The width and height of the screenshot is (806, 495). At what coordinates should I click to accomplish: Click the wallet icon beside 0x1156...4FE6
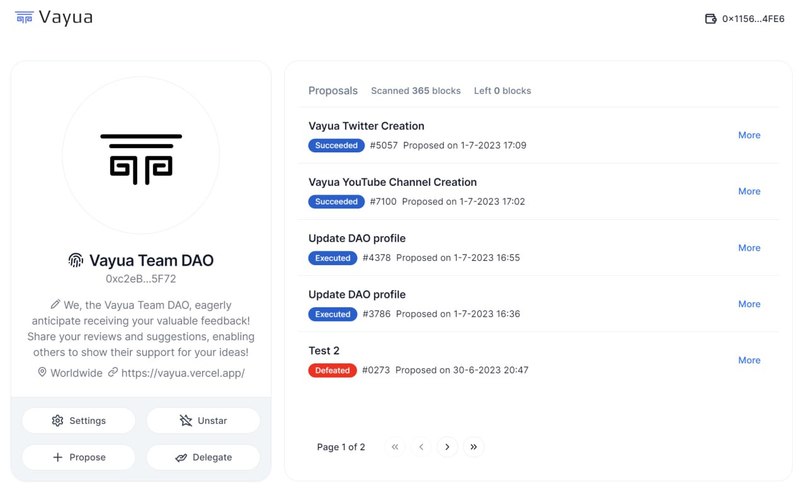[x=710, y=19]
